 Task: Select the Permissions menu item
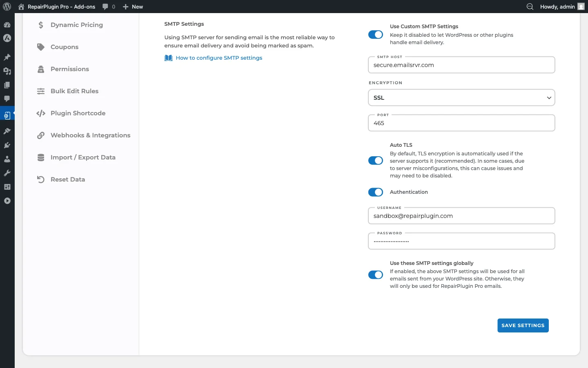point(69,69)
